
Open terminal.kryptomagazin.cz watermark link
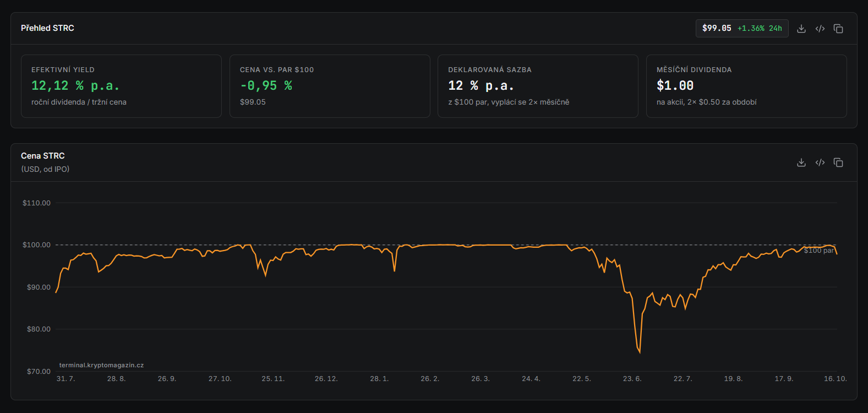pyautogui.click(x=101, y=365)
